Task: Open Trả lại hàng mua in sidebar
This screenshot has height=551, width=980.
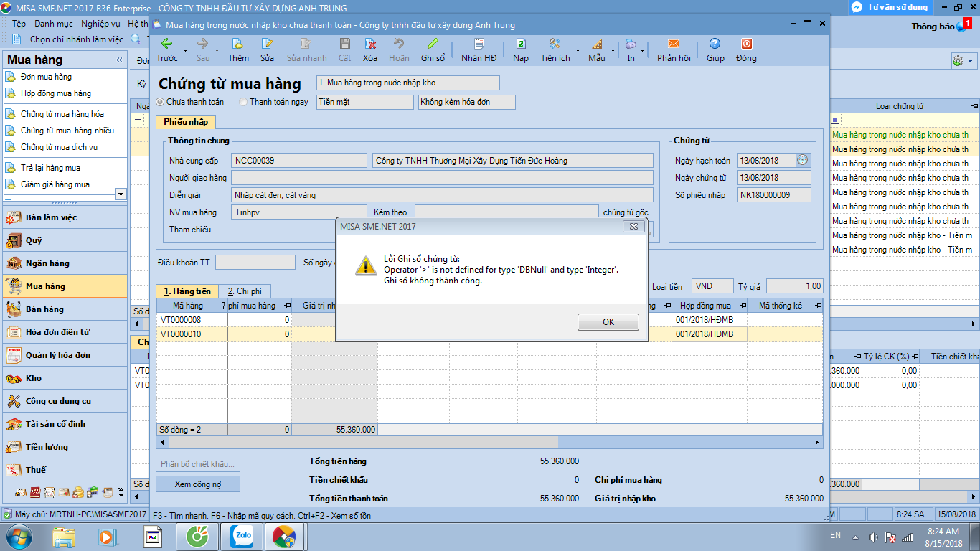Action: (50, 168)
